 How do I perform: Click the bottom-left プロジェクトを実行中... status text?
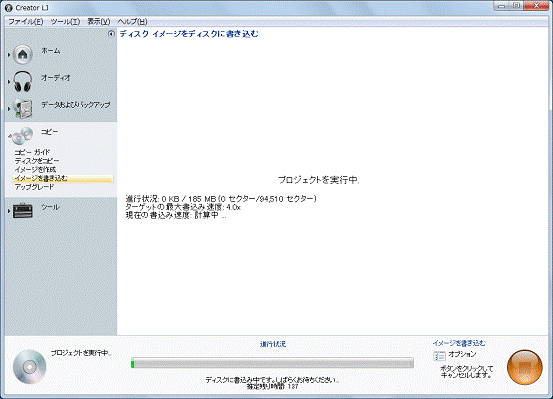coord(81,353)
